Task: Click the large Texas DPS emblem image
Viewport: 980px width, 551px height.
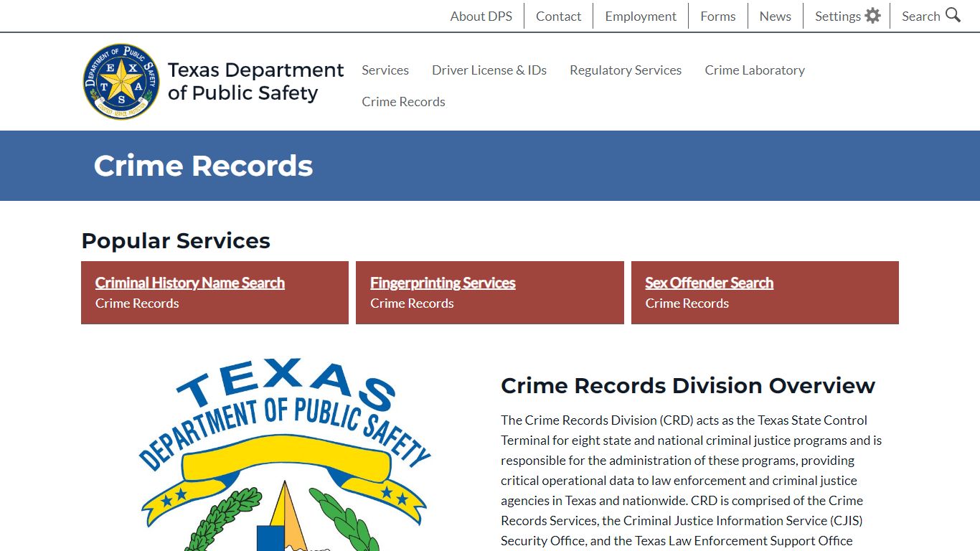Action: (x=285, y=454)
